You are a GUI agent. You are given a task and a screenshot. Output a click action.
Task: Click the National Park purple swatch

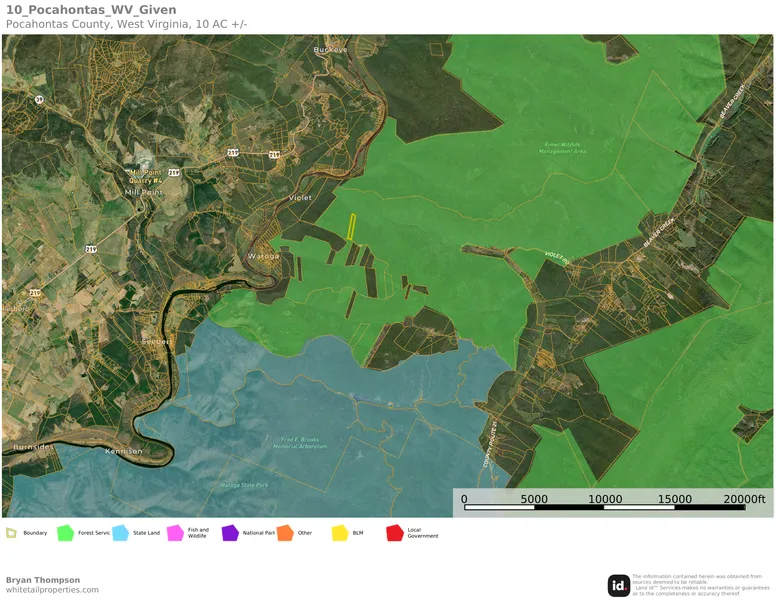point(230,533)
